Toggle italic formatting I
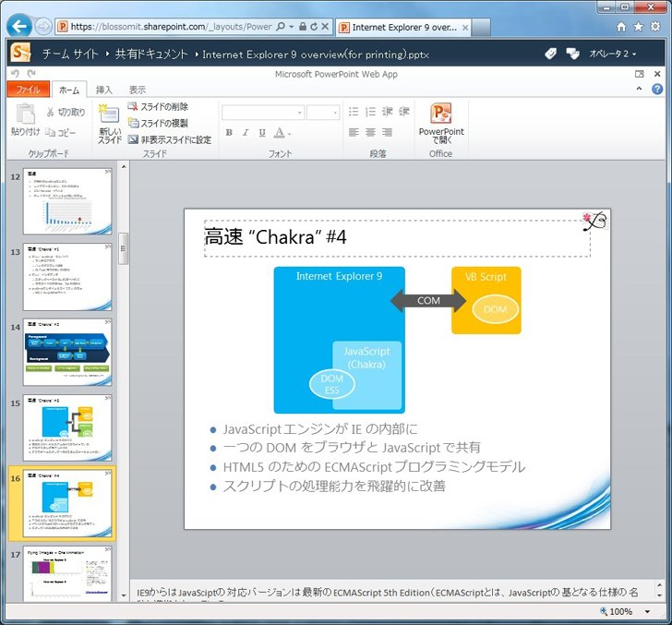Screen dimensions: 672x625 [x=246, y=133]
